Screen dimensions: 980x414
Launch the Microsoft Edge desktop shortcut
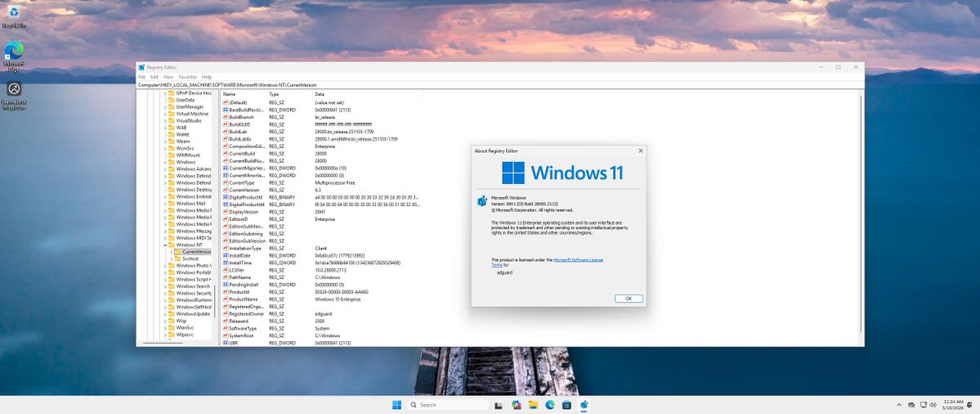(x=14, y=55)
